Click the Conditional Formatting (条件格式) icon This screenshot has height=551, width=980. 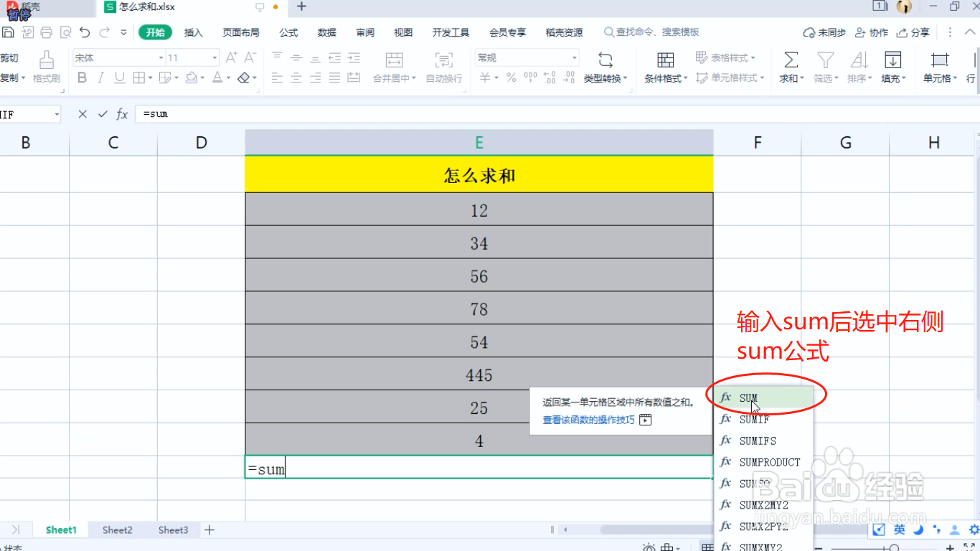coord(666,60)
